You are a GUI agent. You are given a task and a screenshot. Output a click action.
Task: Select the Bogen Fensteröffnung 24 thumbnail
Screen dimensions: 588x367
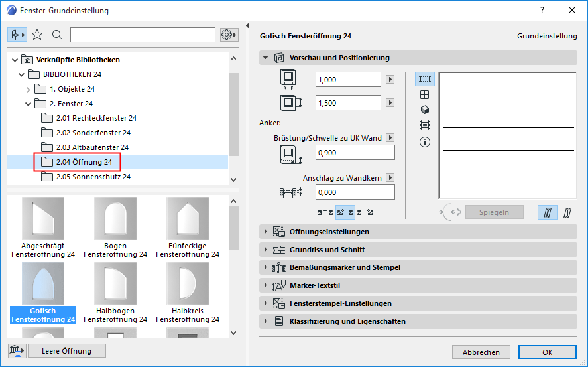tap(115, 229)
